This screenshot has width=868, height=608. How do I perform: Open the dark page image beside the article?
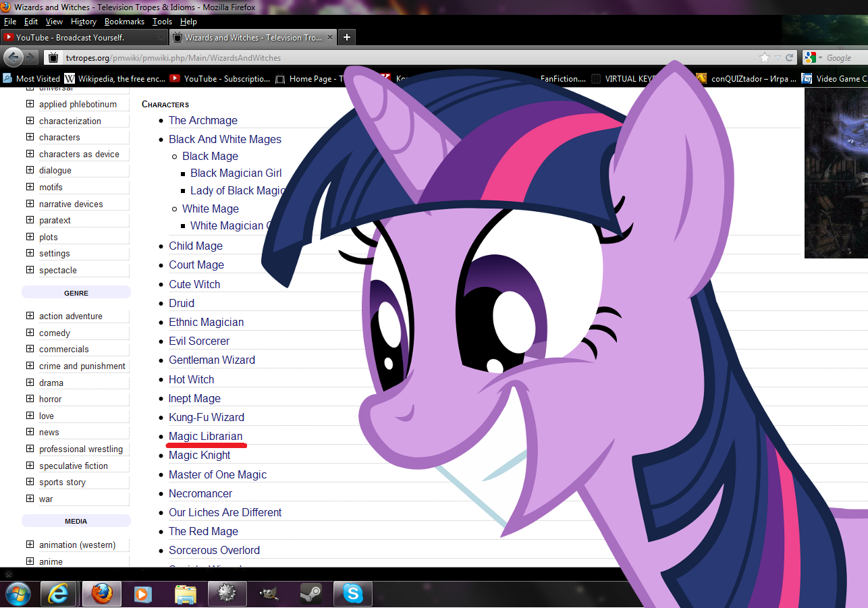click(836, 173)
